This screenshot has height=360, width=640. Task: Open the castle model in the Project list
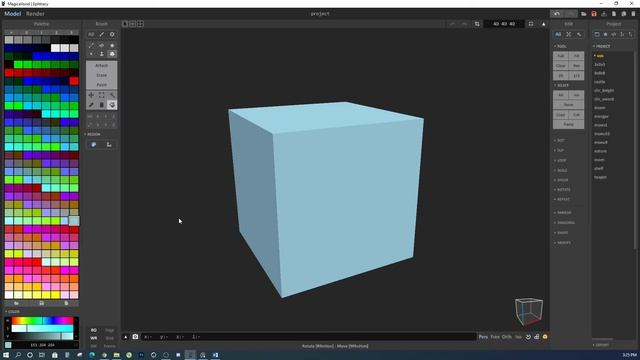(600, 82)
